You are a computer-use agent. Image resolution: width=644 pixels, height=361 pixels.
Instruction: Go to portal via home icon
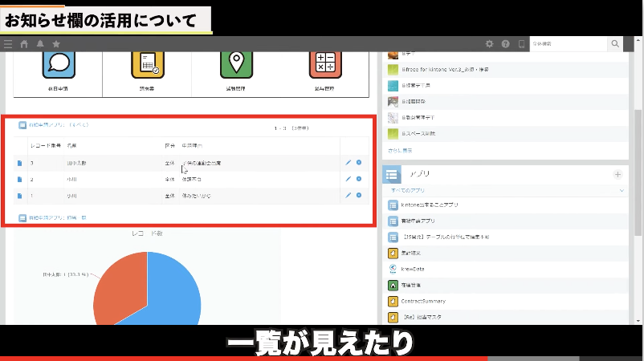coord(24,44)
